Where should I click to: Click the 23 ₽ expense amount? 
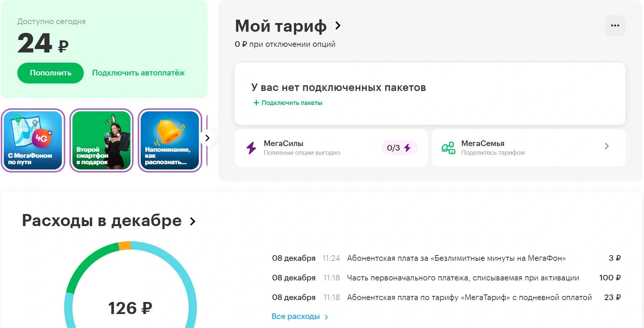[612, 297]
